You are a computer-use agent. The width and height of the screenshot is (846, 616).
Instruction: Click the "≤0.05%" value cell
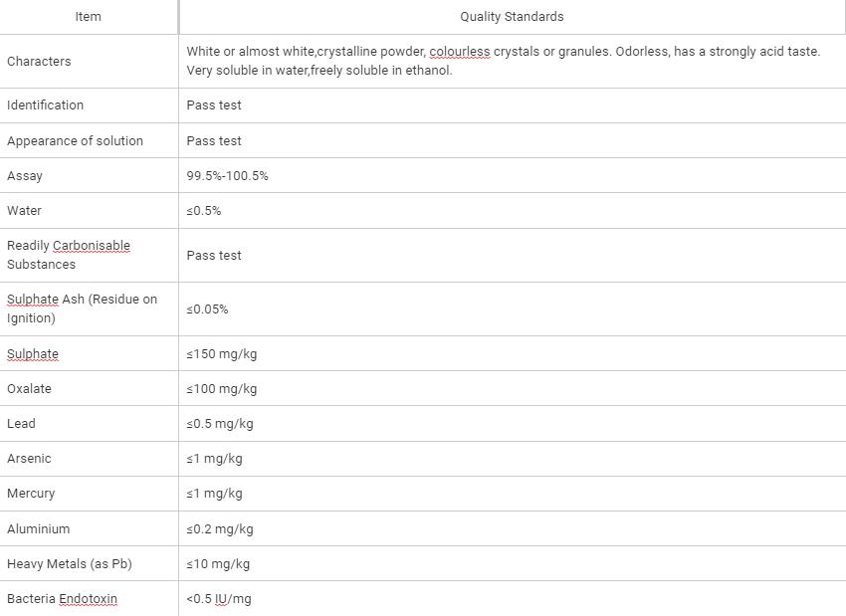pos(207,309)
